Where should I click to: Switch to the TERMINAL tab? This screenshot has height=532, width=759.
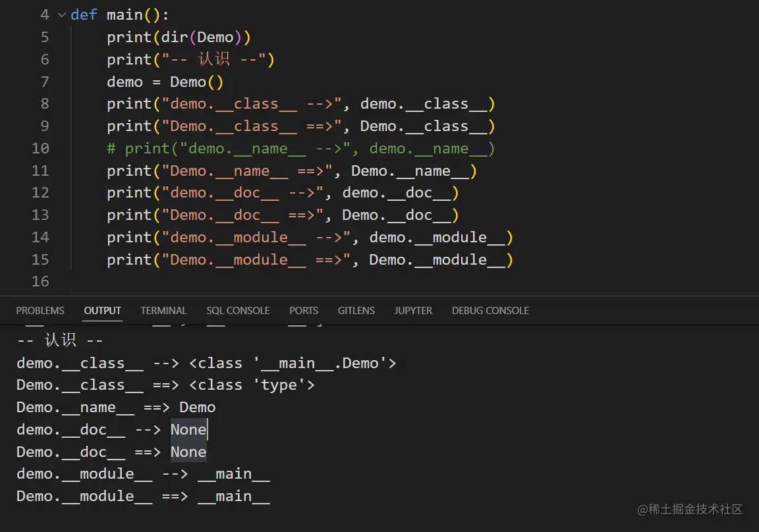(x=163, y=311)
